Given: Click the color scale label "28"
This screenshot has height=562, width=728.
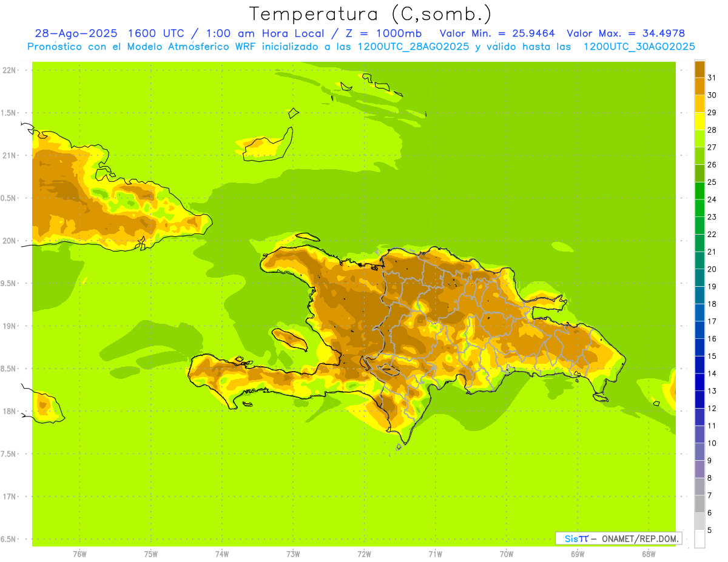Looking at the screenshot, I should tap(712, 130).
